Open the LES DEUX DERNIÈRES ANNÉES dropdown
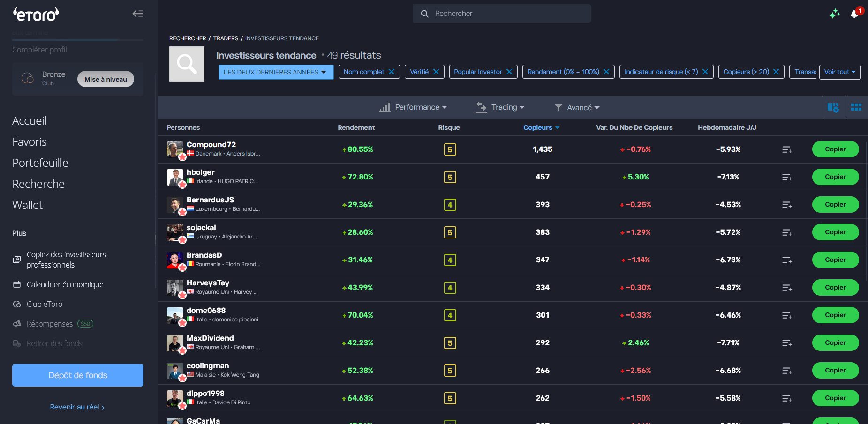Image resolution: width=868 pixels, height=424 pixels. pos(276,72)
